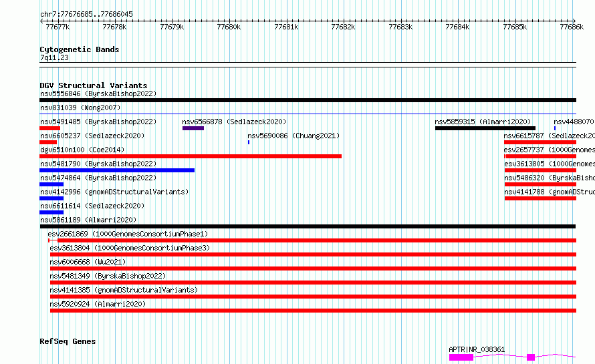Screen dimensions: 595x364
Task: Click the 77683k ruler tick label
Action: 400,27
